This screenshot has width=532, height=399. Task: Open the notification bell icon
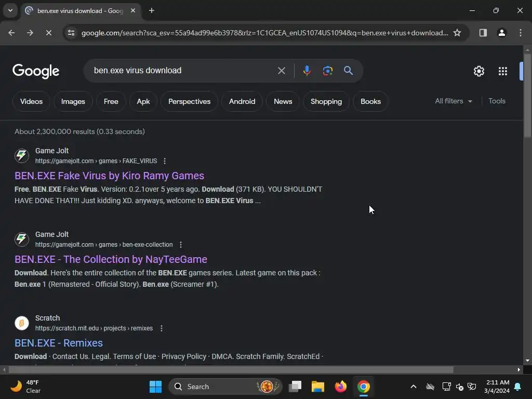click(518, 387)
